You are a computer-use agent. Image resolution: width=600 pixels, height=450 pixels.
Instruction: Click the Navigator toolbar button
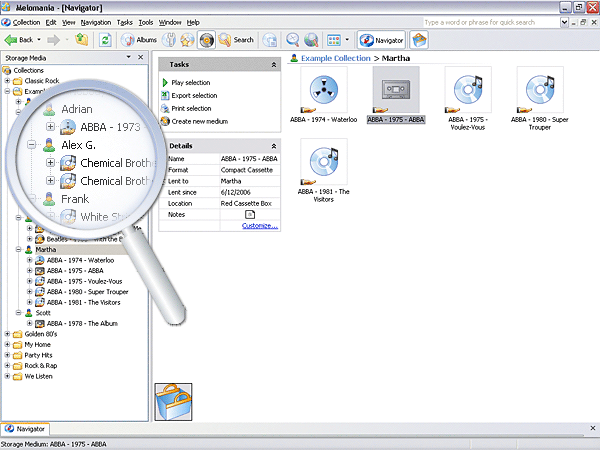click(381, 40)
